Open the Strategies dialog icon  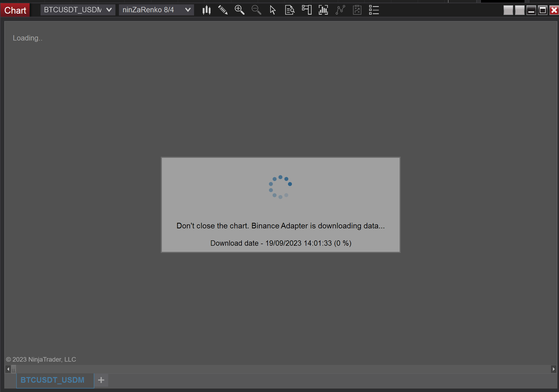[357, 10]
